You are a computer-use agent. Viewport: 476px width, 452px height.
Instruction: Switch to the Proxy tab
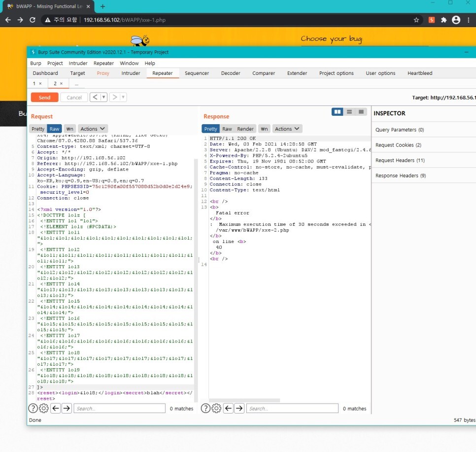(103, 73)
